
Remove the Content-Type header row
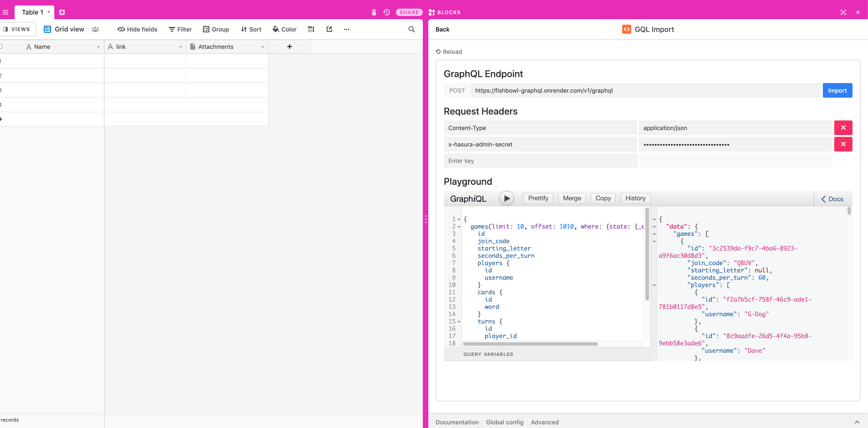point(843,128)
